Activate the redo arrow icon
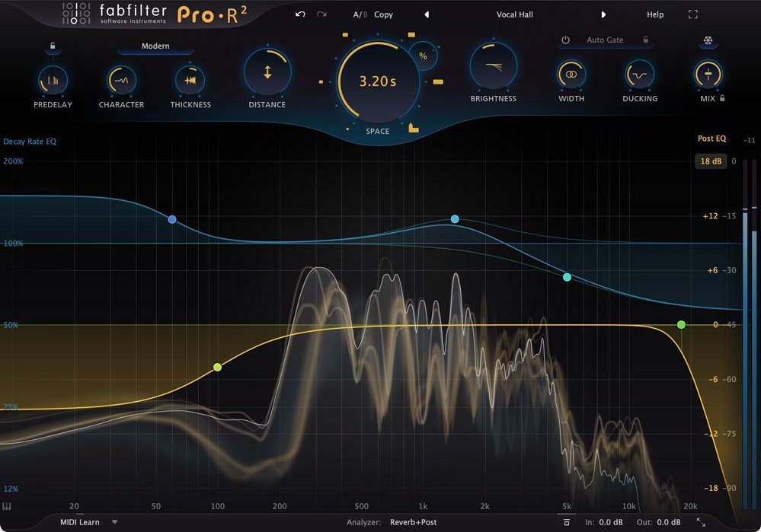This screenshot has height=532, width=761. 321,14
